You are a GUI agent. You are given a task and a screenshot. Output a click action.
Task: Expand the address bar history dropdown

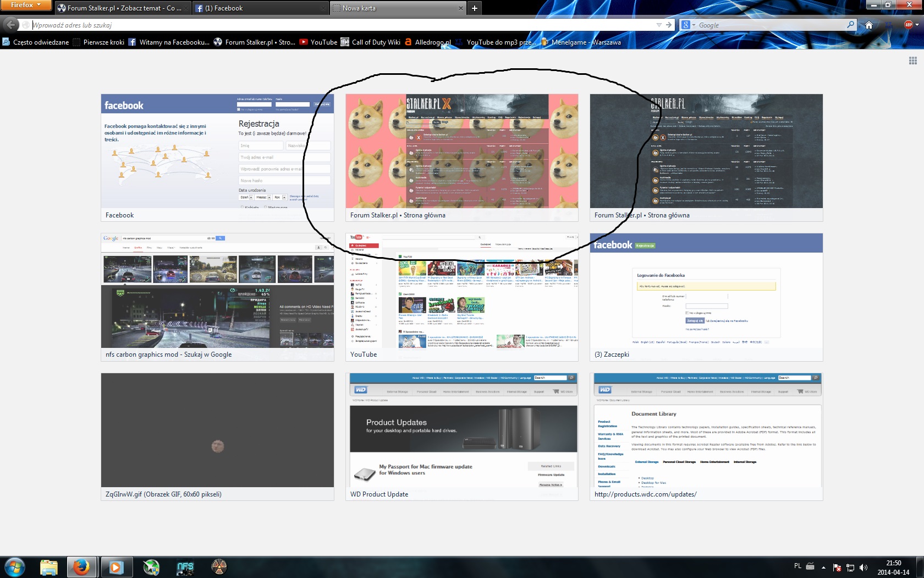(659, 25)
